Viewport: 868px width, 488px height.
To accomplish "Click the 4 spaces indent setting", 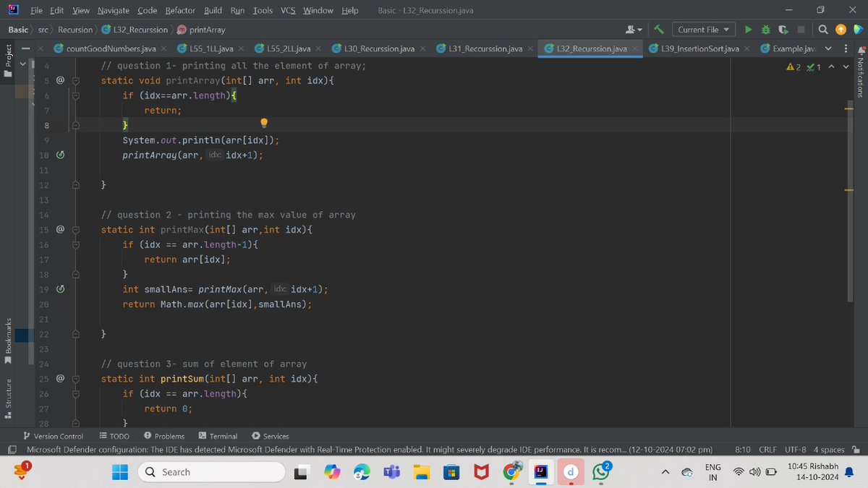I will coord(829,450).
